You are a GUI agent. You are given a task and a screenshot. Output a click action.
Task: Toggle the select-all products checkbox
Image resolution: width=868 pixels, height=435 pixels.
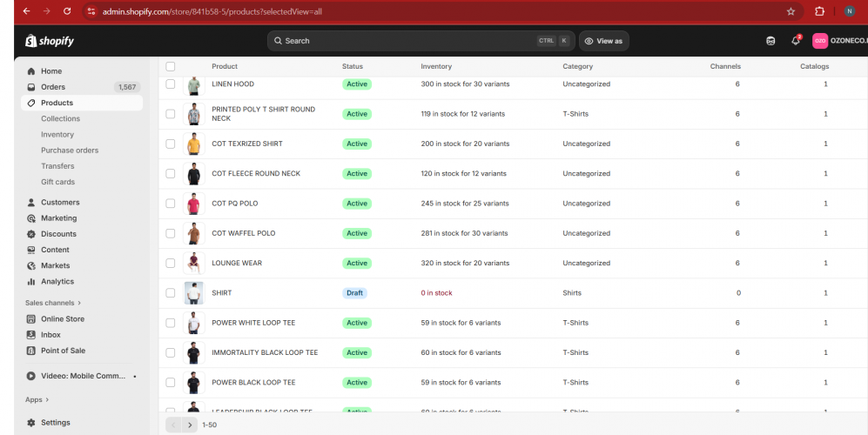tap(171, 66)
